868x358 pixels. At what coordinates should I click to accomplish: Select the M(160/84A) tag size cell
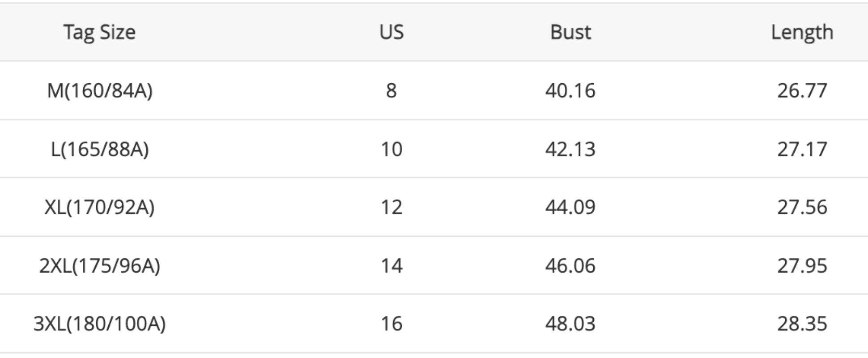pyautogui.click(x=100, y=91)
